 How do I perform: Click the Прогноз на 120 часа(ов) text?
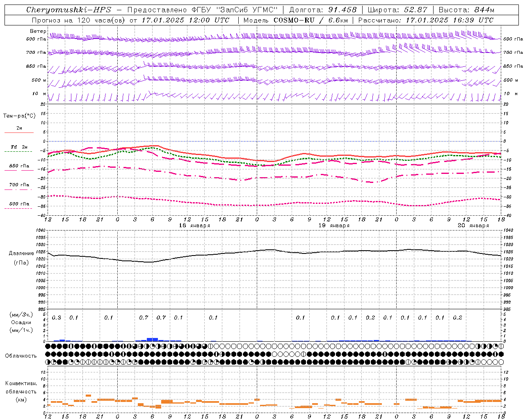pos(79,20)
